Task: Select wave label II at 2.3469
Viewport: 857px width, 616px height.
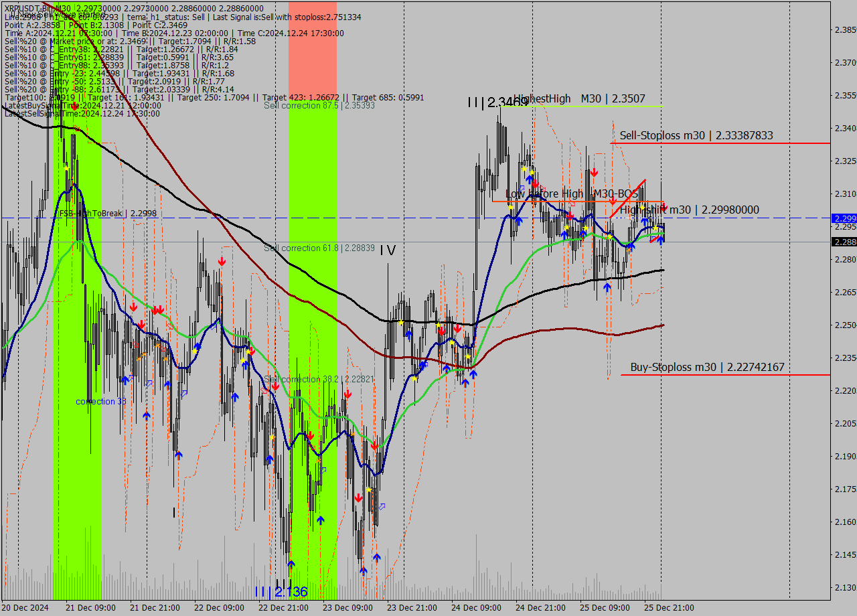Action: point(498,102)
